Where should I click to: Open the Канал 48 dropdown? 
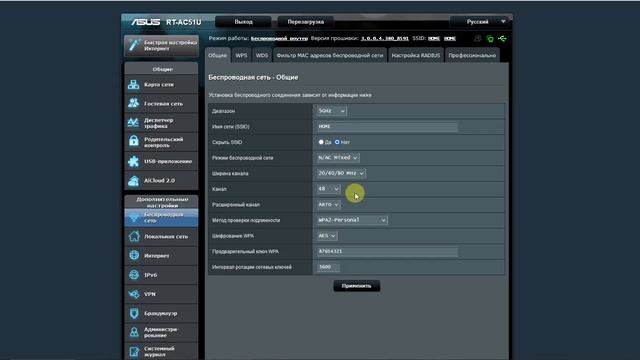click(328, 189)
